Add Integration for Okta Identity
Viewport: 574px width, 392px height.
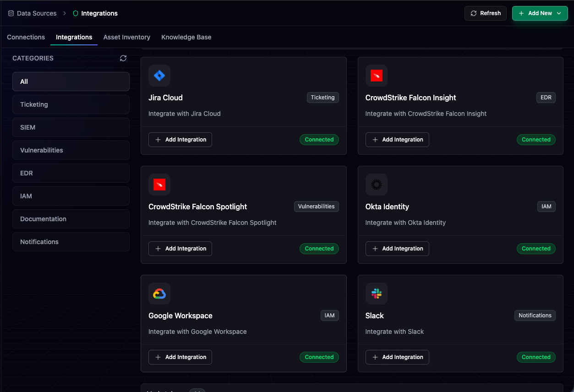coord(397,249)
